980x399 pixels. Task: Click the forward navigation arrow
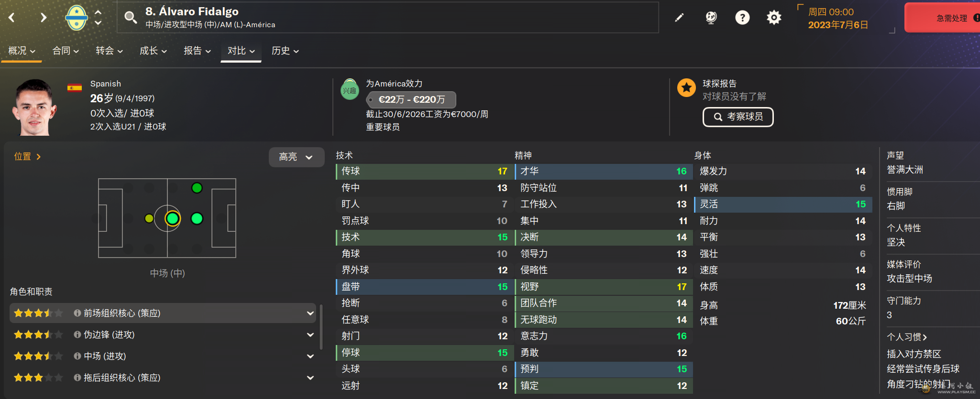coord(43,18)
